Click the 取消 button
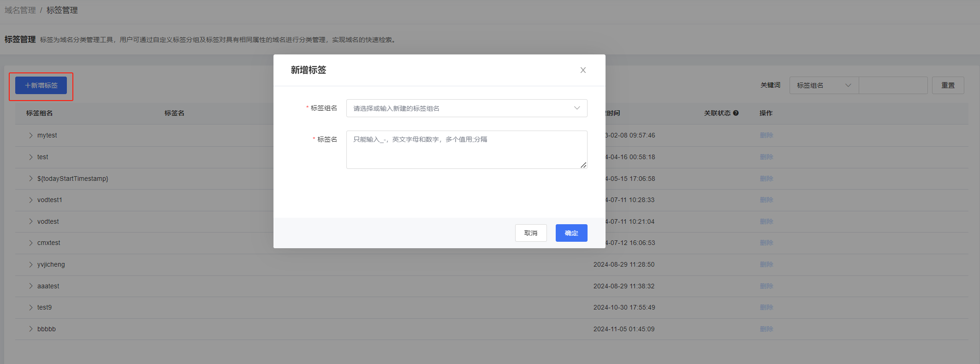Screen dimensions: 980x364 [x=531, y=233]
